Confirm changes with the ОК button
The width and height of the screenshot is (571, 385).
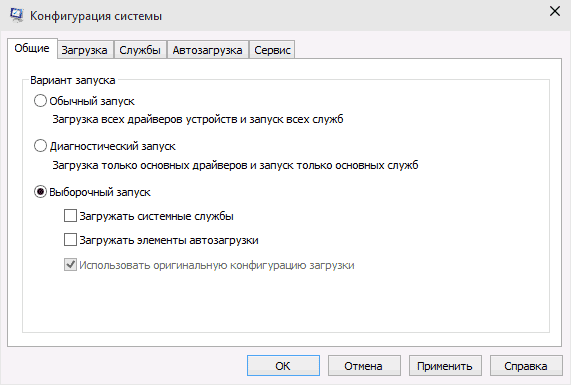pos(283,366)
